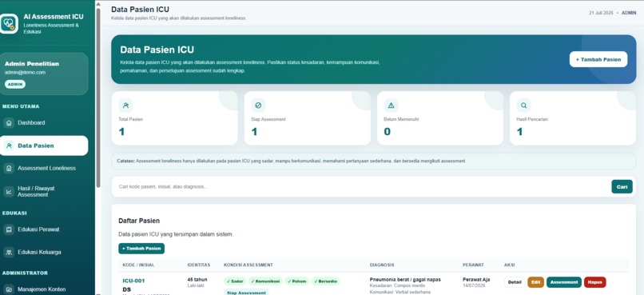Click the Belum Memenuhi warning triangle icon

[x=391, y=106]
